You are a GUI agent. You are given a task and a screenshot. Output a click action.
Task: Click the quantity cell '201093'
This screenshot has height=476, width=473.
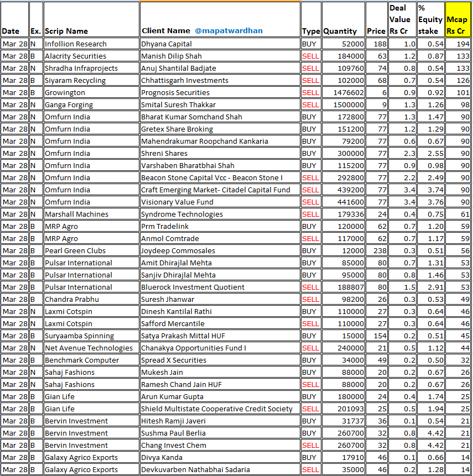[344, 409]
